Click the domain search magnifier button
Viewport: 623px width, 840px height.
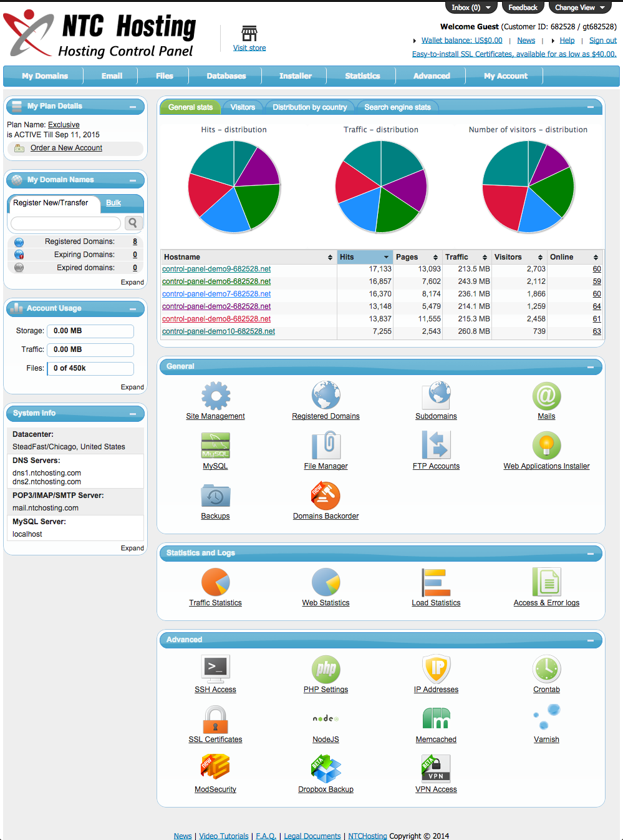133,223
